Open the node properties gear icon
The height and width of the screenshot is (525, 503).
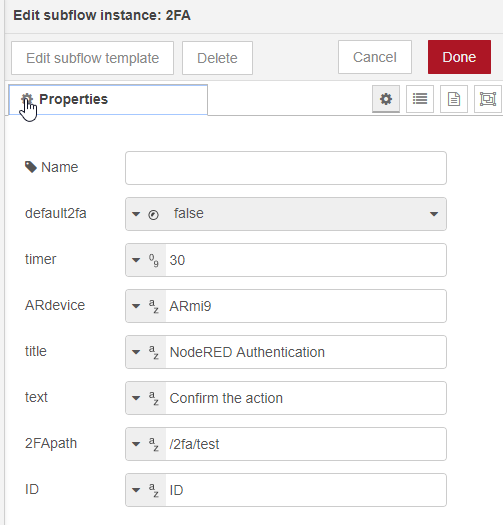click(386, 99)
